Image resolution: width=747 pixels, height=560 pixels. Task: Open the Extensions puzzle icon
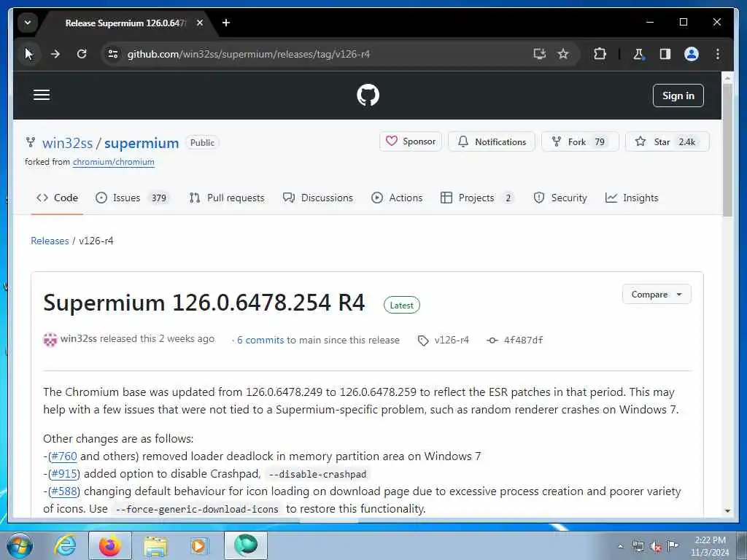pyautogui.click(x=600, y=54)
